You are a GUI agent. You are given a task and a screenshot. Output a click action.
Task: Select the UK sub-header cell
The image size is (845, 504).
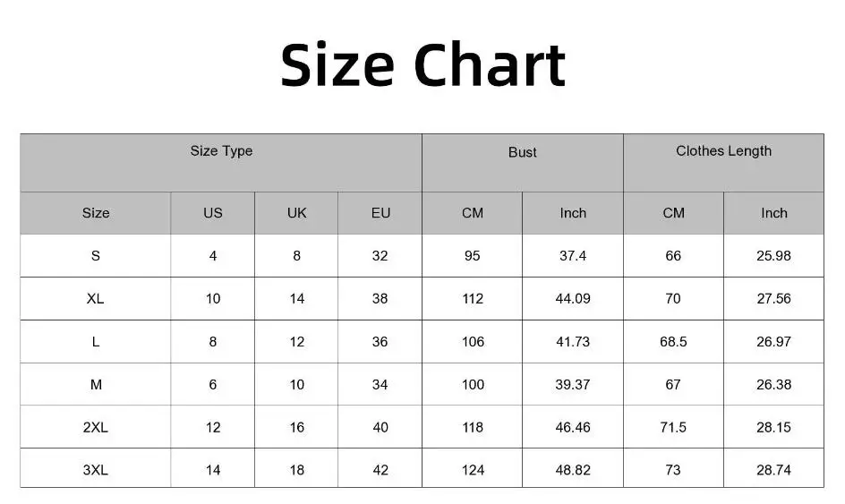pyautogui.click(x=296, y=213)
